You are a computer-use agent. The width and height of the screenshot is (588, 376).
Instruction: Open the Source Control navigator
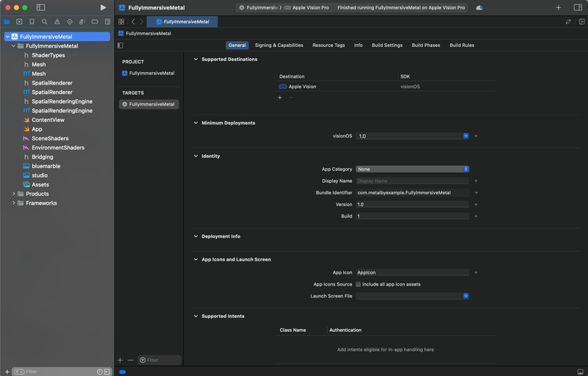[x=20, y=22]
